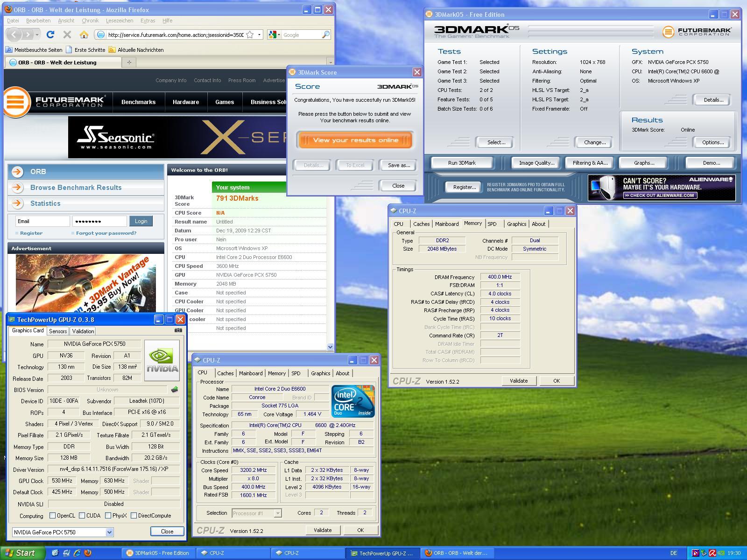
Task: Click the Alienware banner ad in 3DMark05
Action: 662,188
